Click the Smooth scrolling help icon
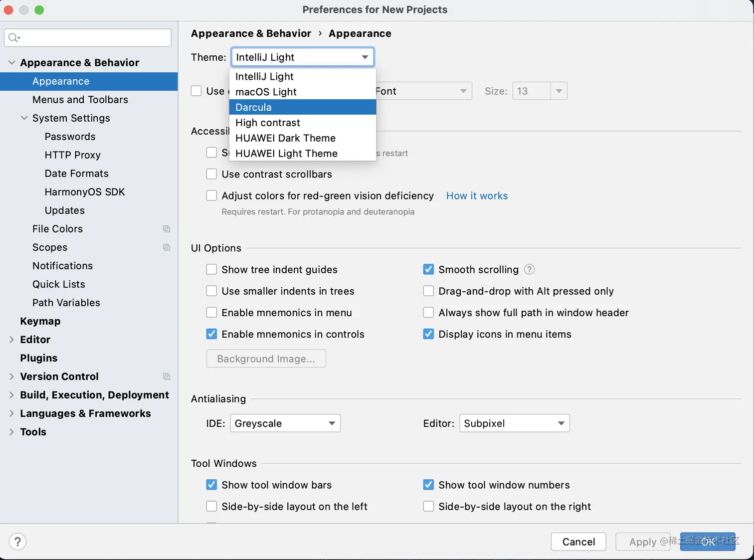Viewport: 754px width, 560px height. [x=530, y=269]
